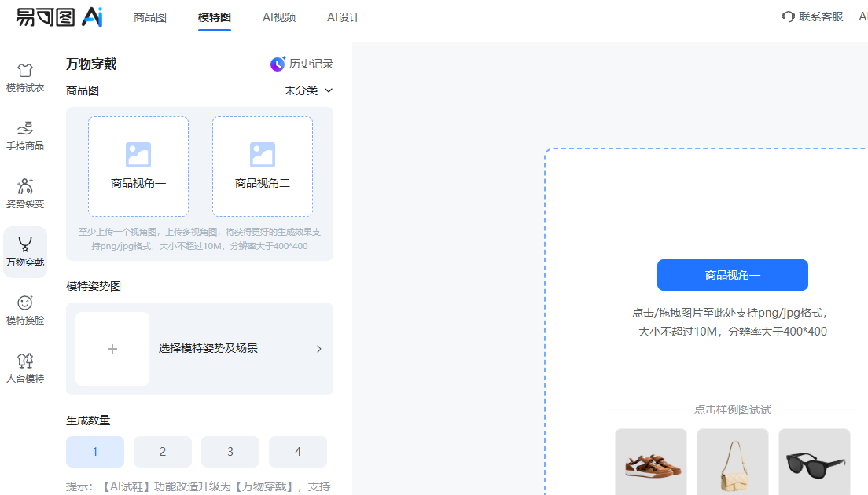868x495 pixels.
Task: Click the 万物穿戴 necklace icon
Action: click(x=25, y=244)
